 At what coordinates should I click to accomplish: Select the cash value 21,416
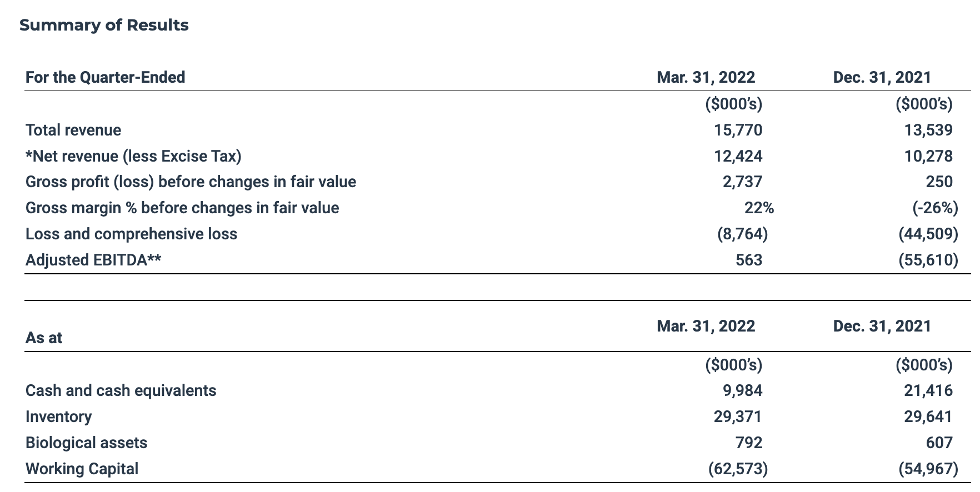pos(928,390)
